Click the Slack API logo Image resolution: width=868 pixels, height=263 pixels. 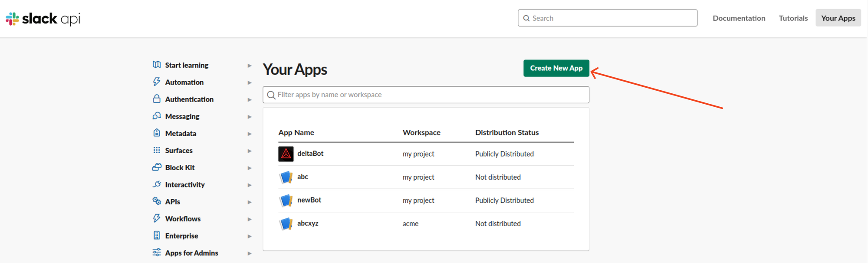pos(43,19)
